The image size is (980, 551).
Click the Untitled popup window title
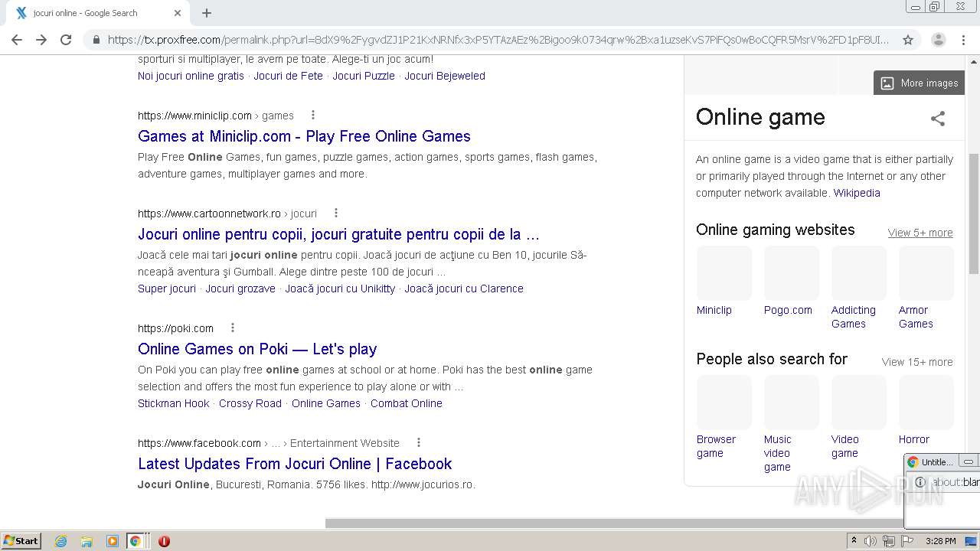(x=937, y=462)
